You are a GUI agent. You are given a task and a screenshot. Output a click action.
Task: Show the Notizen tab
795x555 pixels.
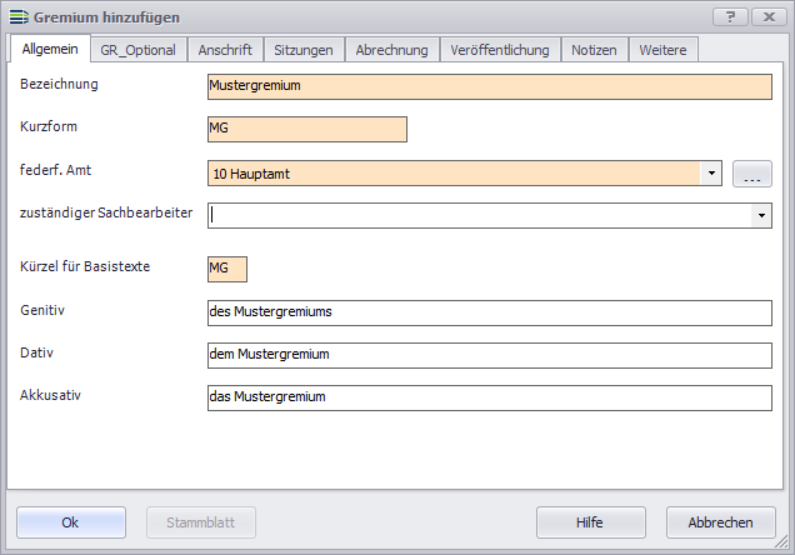pos(594,50)
